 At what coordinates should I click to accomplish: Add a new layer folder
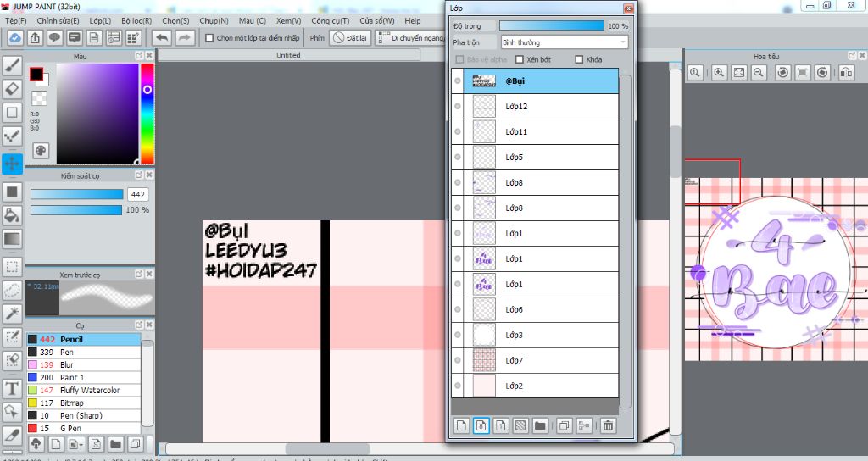(x=540, y=425)
